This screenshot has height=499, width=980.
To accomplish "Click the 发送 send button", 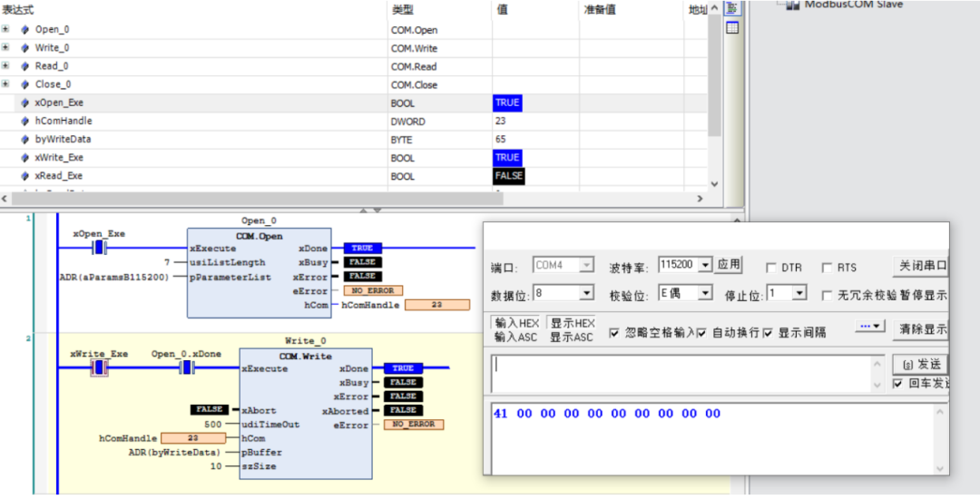I will click(919, 364).
